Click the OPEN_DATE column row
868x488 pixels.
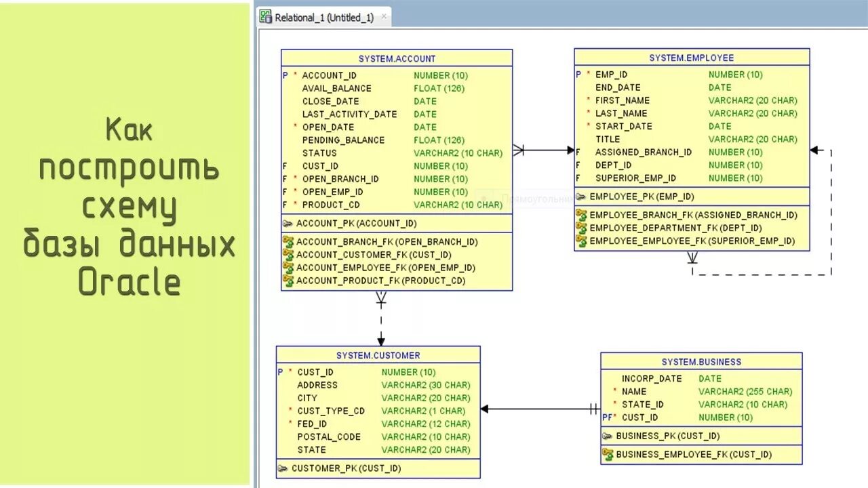[x=397, y=127]
